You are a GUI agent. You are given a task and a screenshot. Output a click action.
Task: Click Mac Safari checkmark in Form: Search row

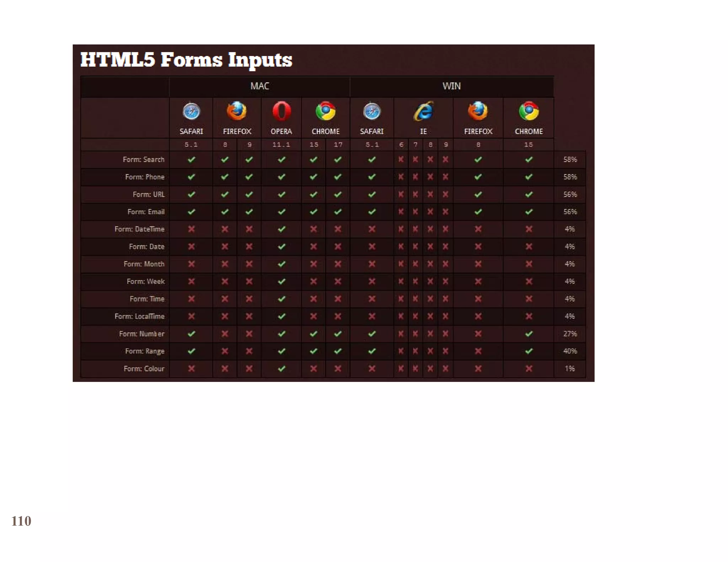click(x=191, y=160)
